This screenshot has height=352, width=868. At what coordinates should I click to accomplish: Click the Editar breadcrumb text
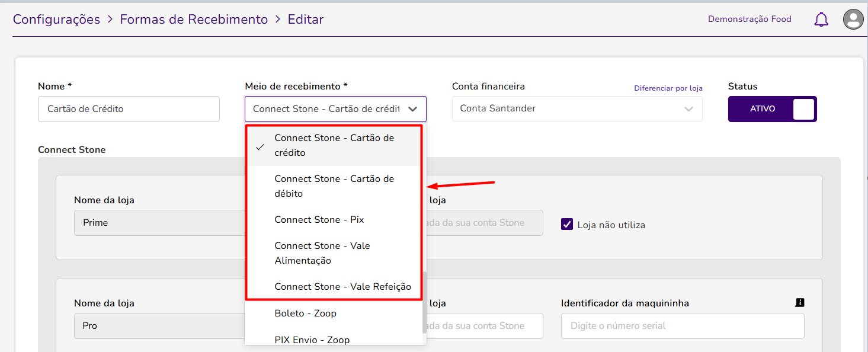tap(306, 20)
